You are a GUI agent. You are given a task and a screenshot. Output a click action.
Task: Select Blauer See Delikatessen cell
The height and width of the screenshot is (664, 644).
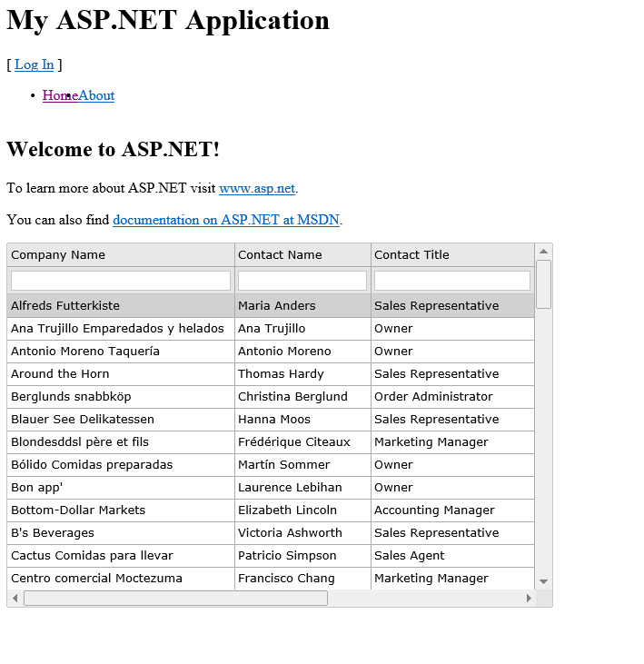(x=121, y=420)
